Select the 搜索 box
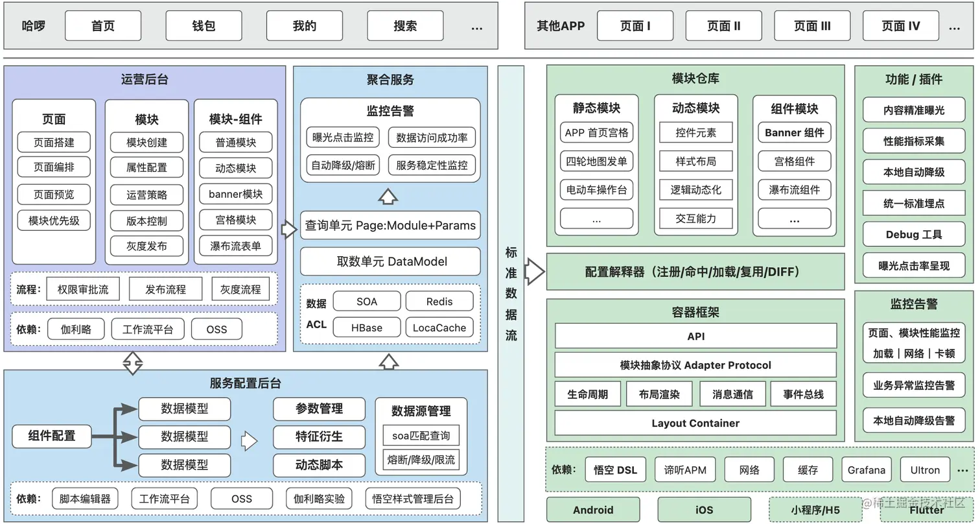Screen dimensions: 980x524 tap(405, 26)
